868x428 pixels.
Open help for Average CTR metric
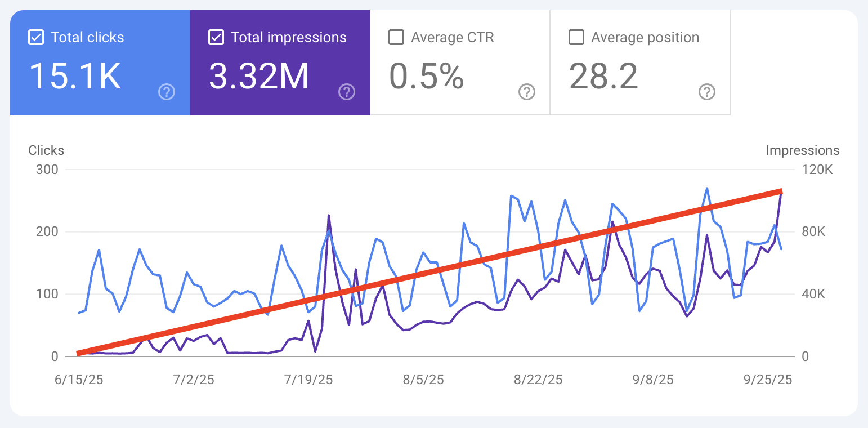pyautogui.click(x=527, y=92)
